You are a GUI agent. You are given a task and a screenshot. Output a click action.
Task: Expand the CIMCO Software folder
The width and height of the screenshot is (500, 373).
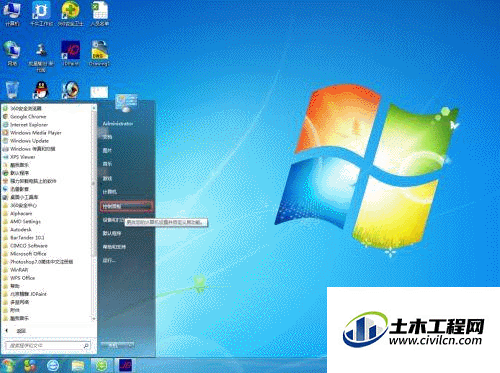tap(29, 246)
